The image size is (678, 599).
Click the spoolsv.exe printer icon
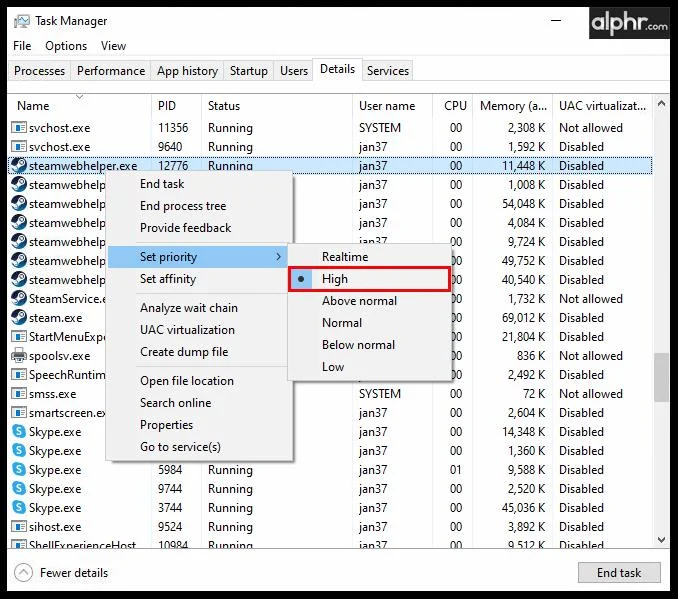pyautogui.click(x=19, y=356)
